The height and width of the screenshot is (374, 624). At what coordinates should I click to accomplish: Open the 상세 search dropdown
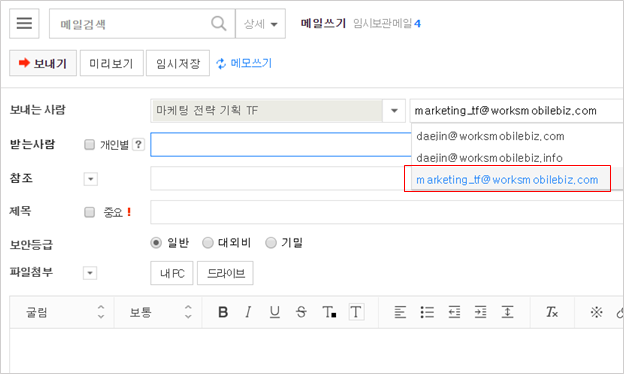tap(260, 24)
